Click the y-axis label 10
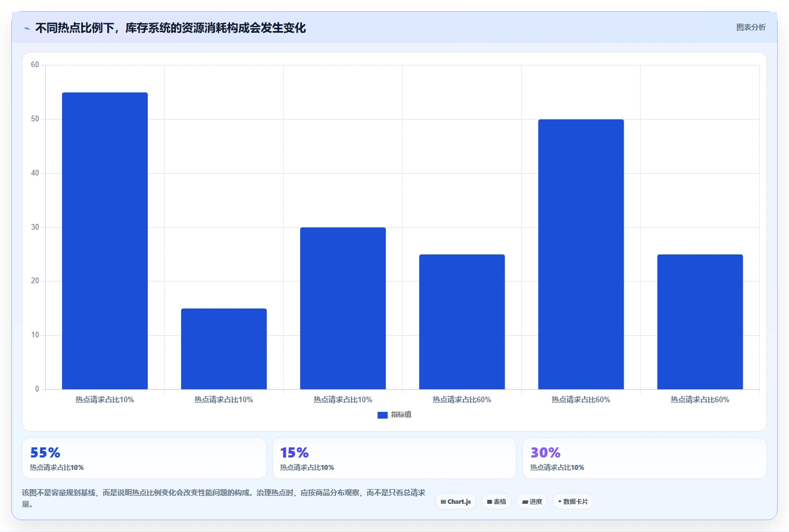The height and width of the screenshot is (532, 789). coord(35,335)
